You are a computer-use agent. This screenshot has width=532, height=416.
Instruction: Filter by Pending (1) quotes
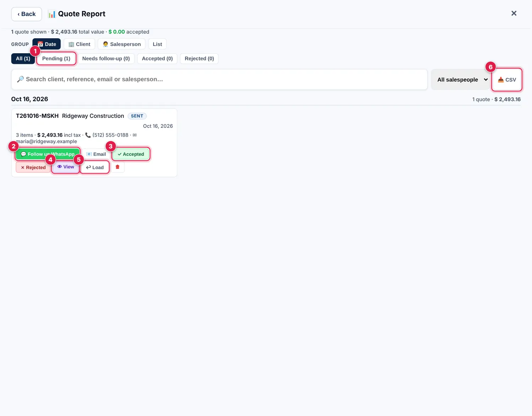pos(56,59)
